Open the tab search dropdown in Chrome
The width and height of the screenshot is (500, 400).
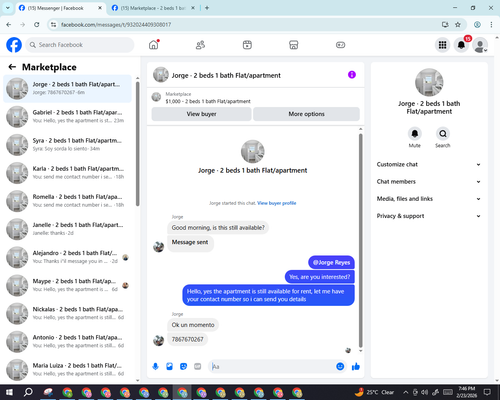pos(8,8)
